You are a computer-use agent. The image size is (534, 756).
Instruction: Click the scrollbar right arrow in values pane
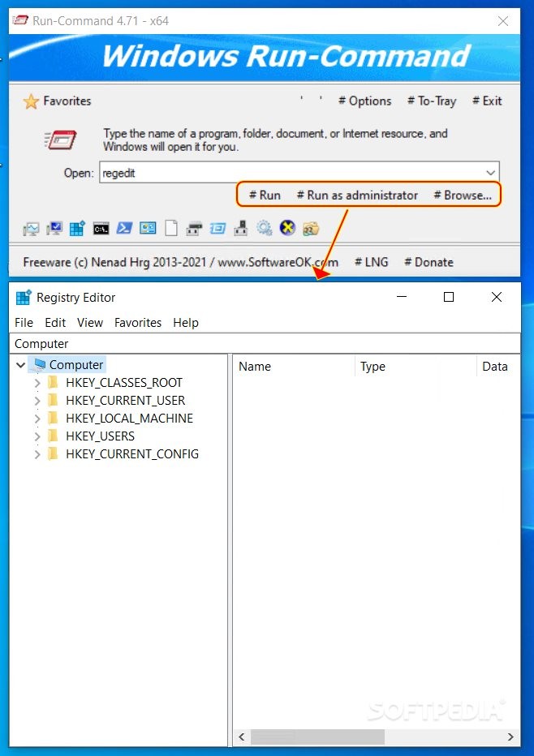pyautogui.click(x=510, y=737)
